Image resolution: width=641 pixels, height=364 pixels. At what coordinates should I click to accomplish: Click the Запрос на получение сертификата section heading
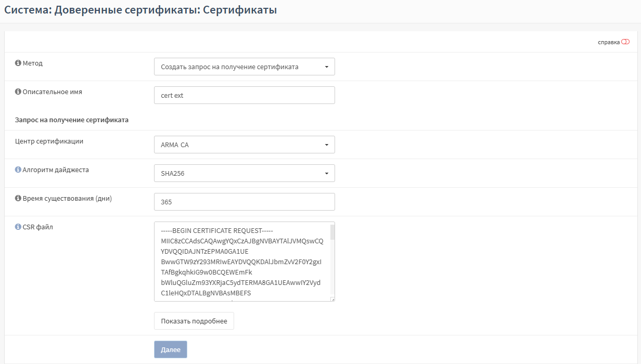[72, 120]
